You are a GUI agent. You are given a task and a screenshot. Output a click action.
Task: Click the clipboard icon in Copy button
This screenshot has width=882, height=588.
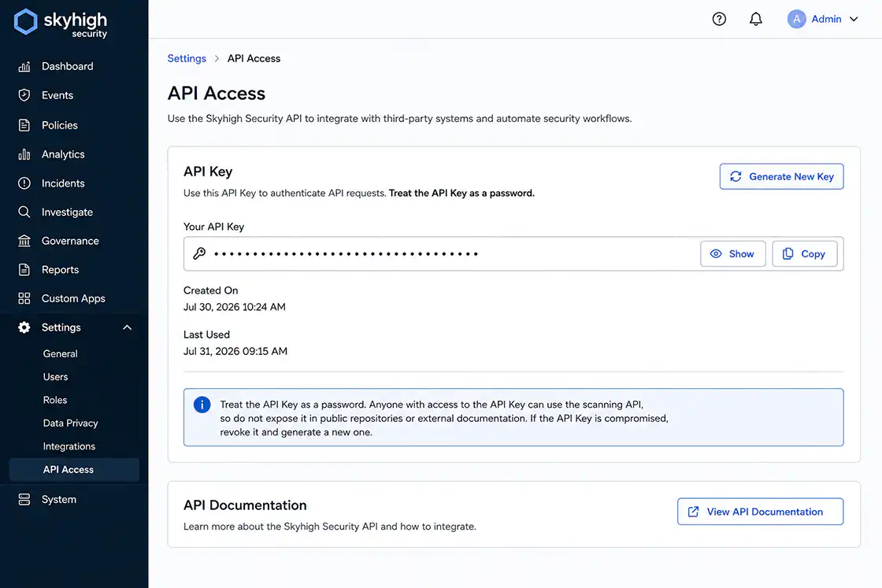(x=788, y=254)
